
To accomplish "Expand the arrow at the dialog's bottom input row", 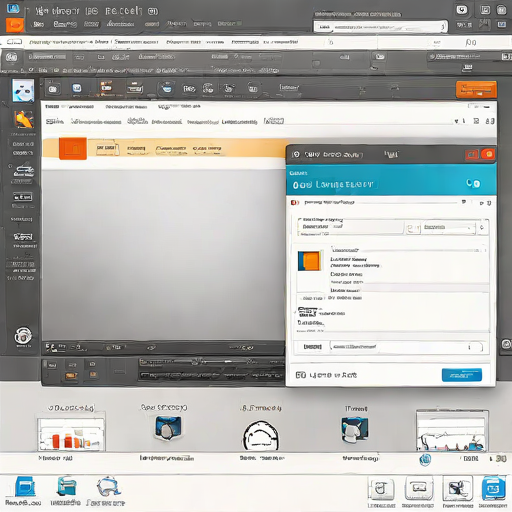I will point(469,347).
